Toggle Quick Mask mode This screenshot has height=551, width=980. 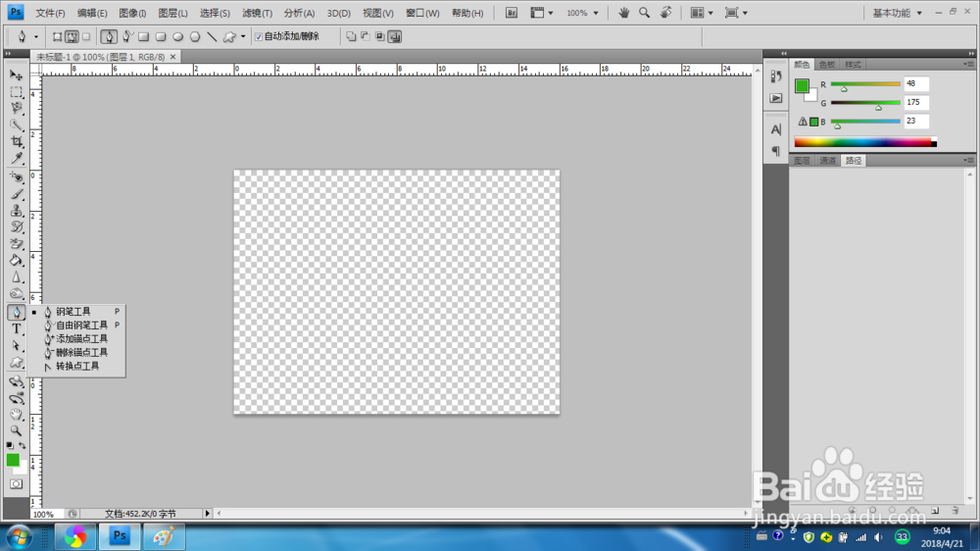[x=17, y=484]
